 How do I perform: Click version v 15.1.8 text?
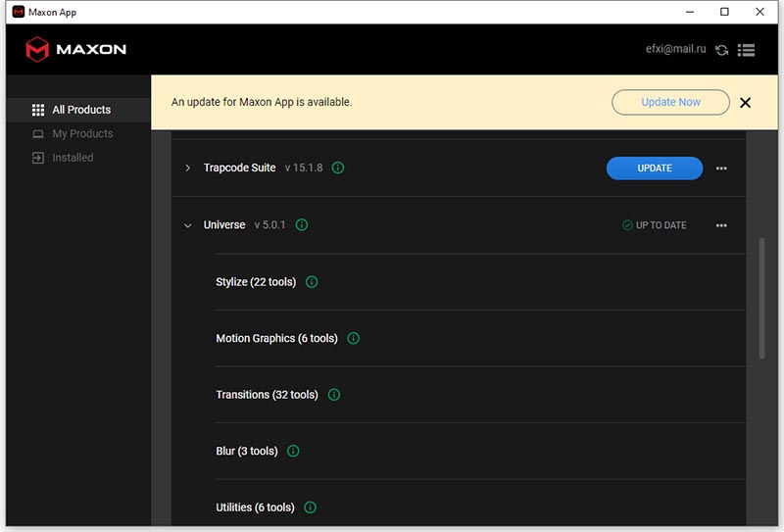(304, 168)
